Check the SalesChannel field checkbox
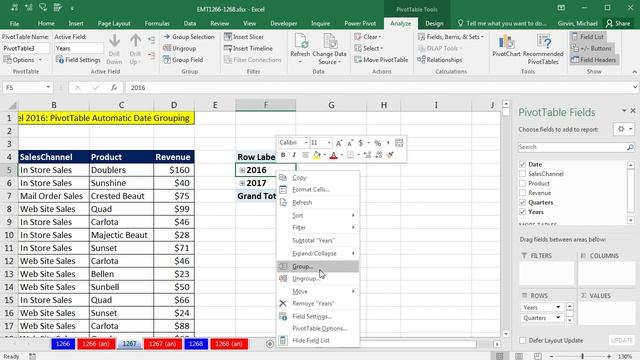 coord(522,174)
